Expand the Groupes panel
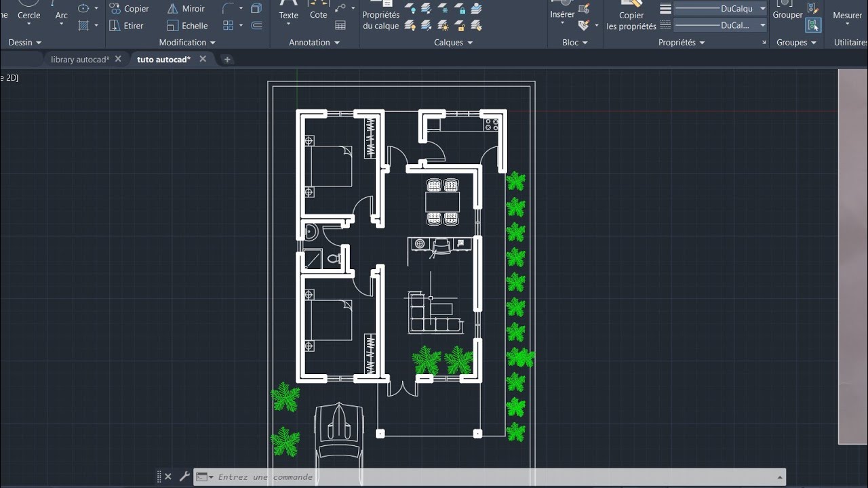The image size is (868, 488). tap(796, 42)
